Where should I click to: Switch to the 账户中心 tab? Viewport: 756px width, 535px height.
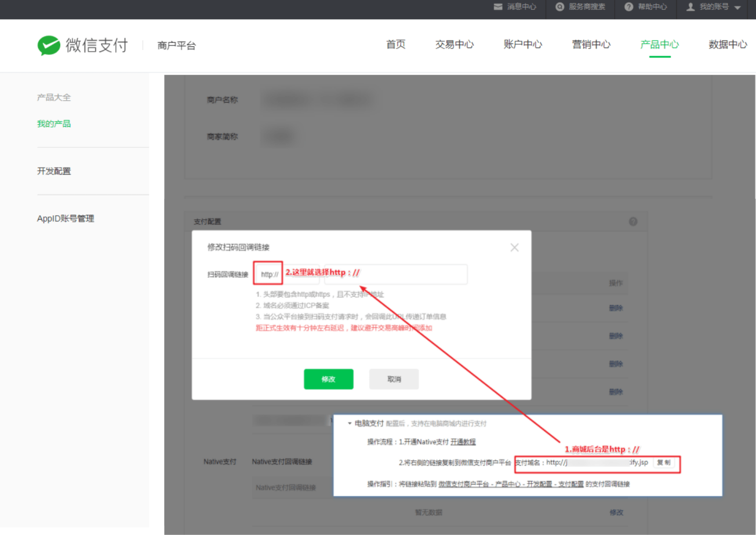523,45
